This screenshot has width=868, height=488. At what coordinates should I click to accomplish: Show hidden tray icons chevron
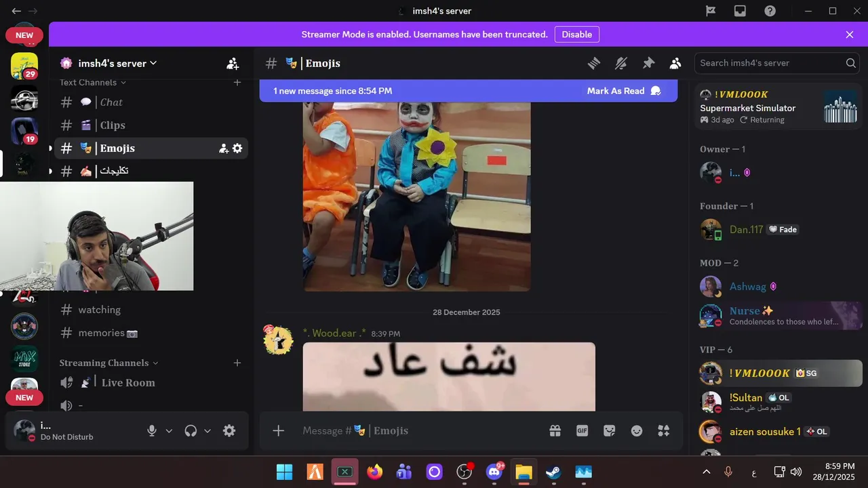(x=706, y=472)
